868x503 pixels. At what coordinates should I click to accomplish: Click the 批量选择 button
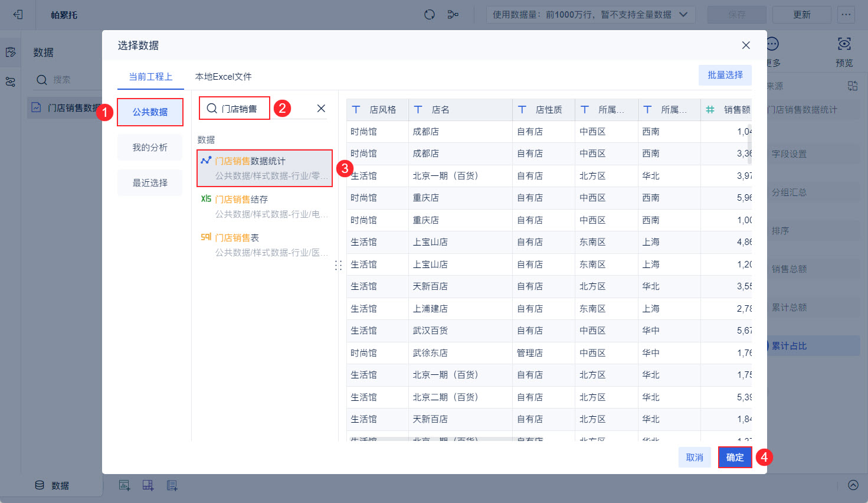[x=725, y=75]
